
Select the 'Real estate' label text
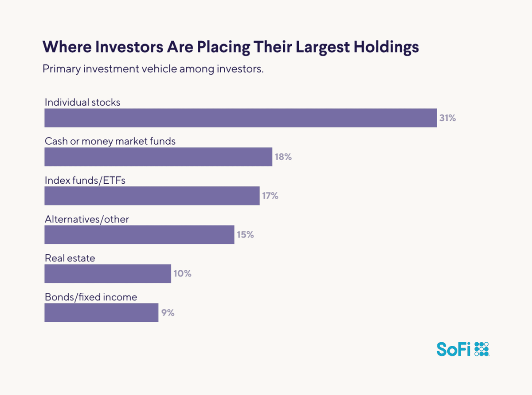[x=70, y=258]
